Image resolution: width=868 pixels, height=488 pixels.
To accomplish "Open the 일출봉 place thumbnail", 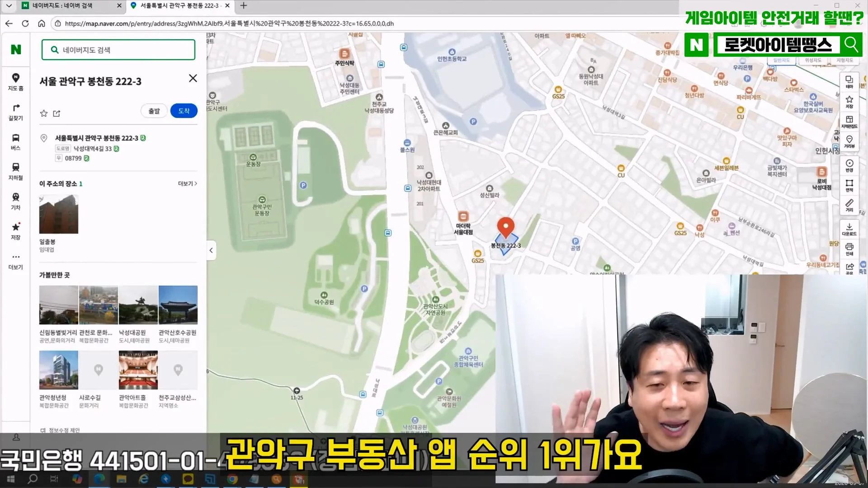I will click(59, 214).
